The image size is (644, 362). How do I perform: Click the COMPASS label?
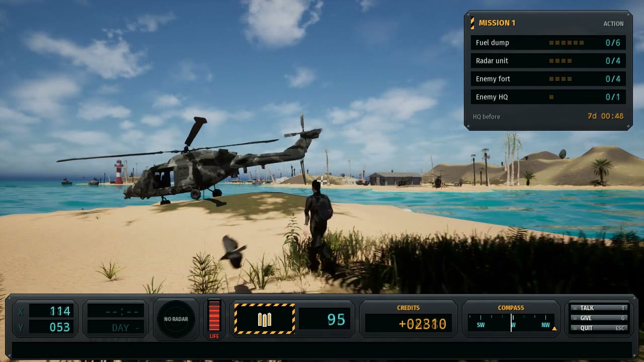[x=511, y=308]
